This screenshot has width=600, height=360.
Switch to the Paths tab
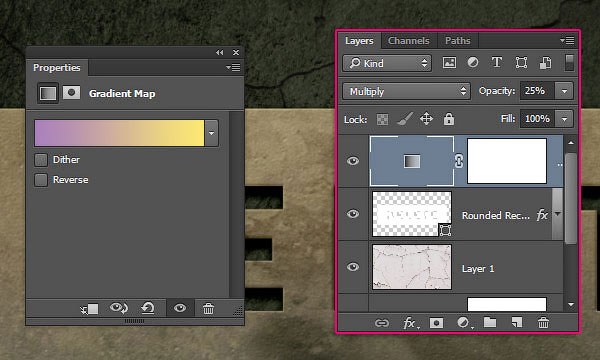click(457, 41)
